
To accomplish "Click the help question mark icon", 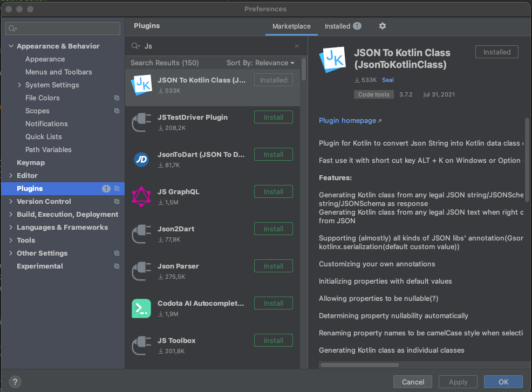I will tap(15, 382).
